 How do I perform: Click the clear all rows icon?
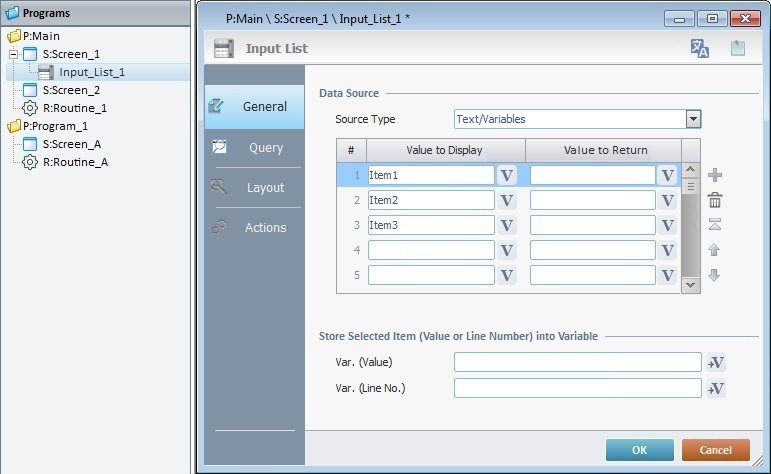click(x=715, y=225)
